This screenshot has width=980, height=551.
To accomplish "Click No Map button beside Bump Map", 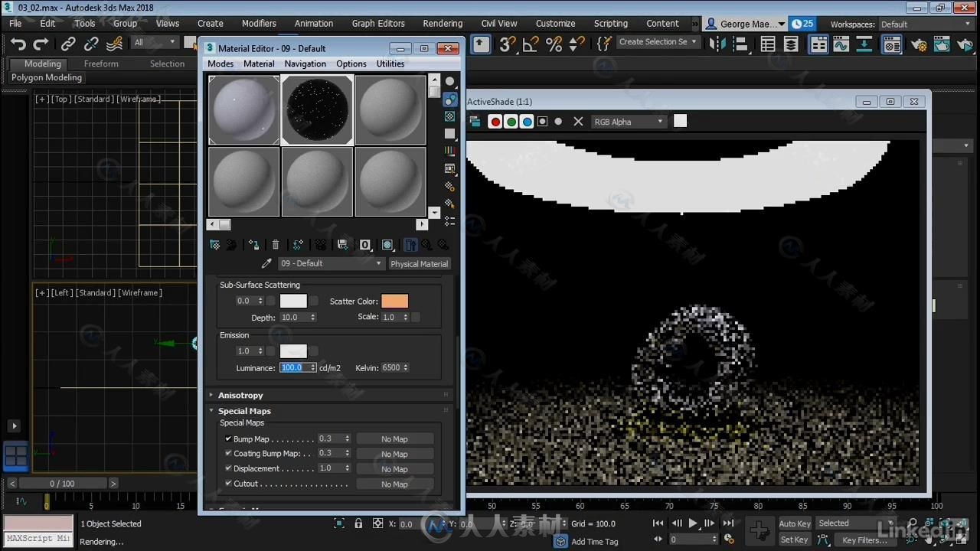I will (395, 439).
